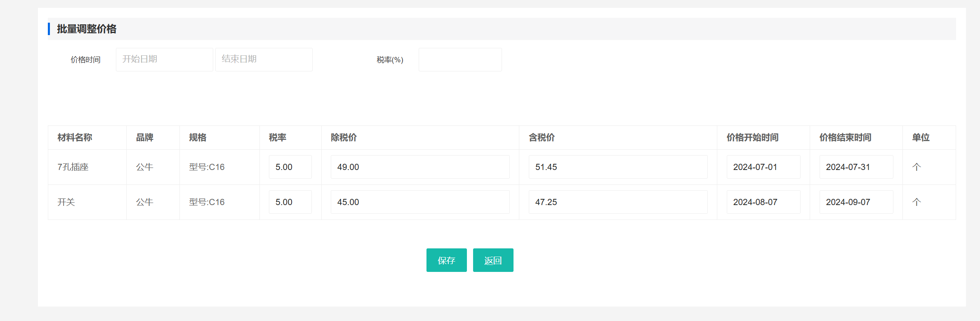Select the 除税价 field showing 45.00
This screenshot has height=321, width=980.
[420, 202]
